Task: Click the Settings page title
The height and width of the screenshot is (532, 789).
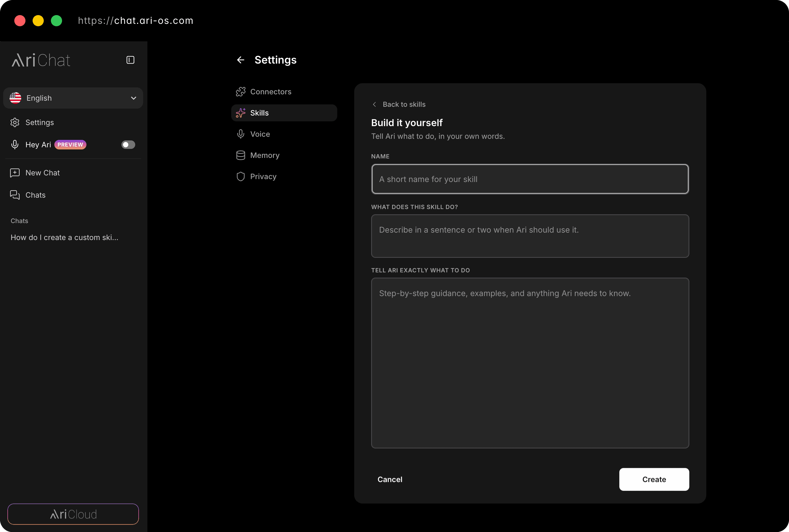Action: 276,60
